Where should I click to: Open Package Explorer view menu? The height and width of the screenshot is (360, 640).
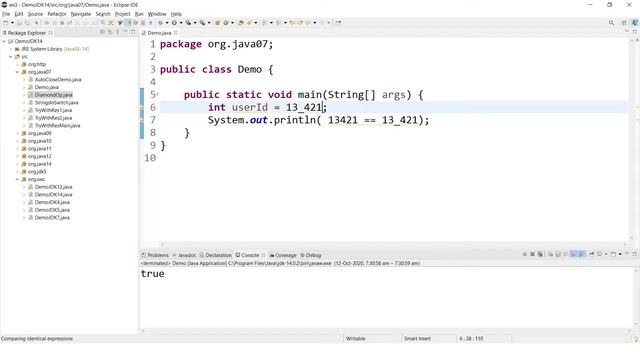118,32
